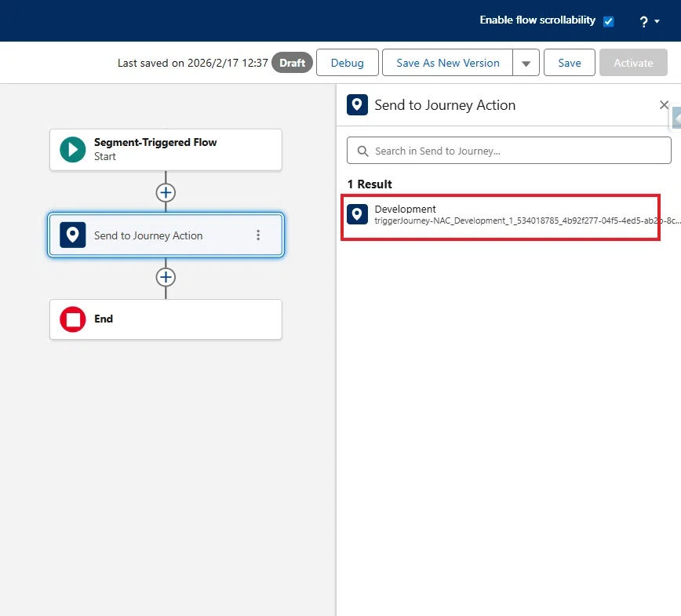Expand the Save As New Version dropdown arrow
The image size is (681, 616).
(x=526, y=63)
